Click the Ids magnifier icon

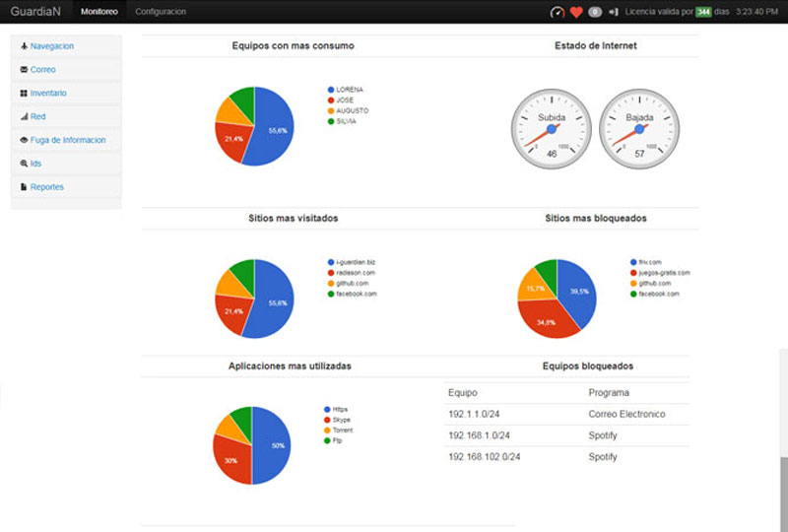24,164
